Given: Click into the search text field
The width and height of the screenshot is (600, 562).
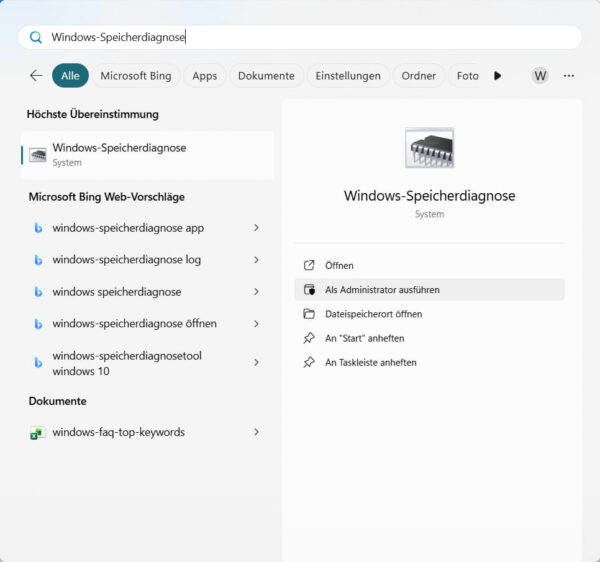Looking at the screenshot, I should [300, 37].
